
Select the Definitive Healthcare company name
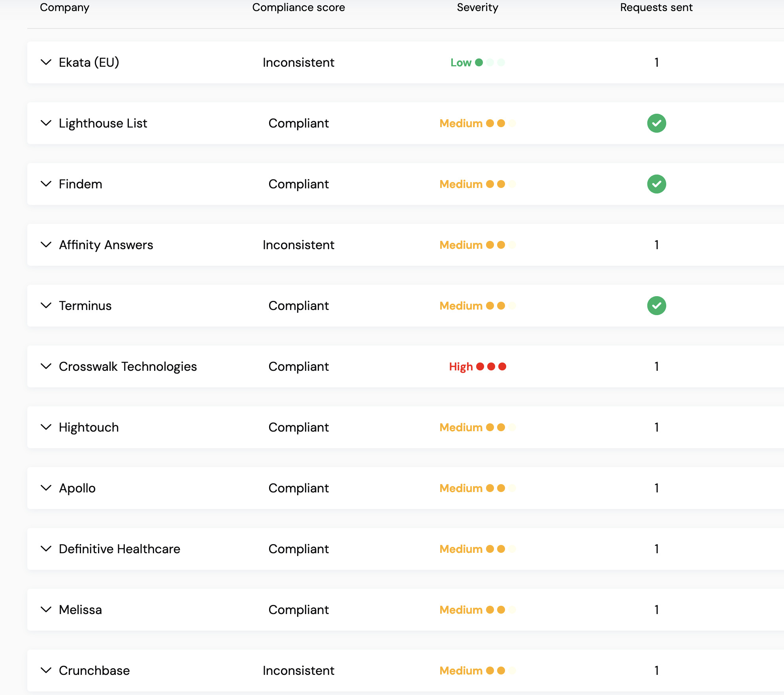click(119, 549)
